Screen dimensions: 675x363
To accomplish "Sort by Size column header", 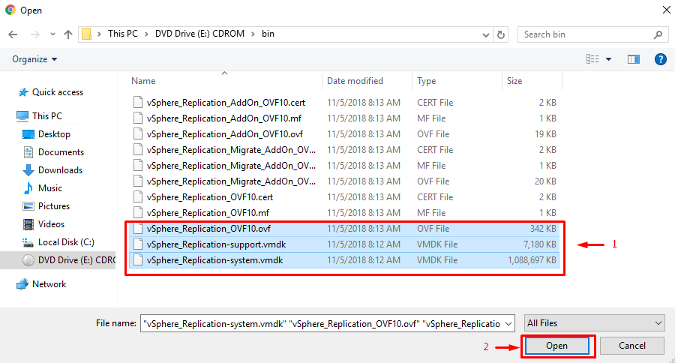I will click(x=514, y=81).
